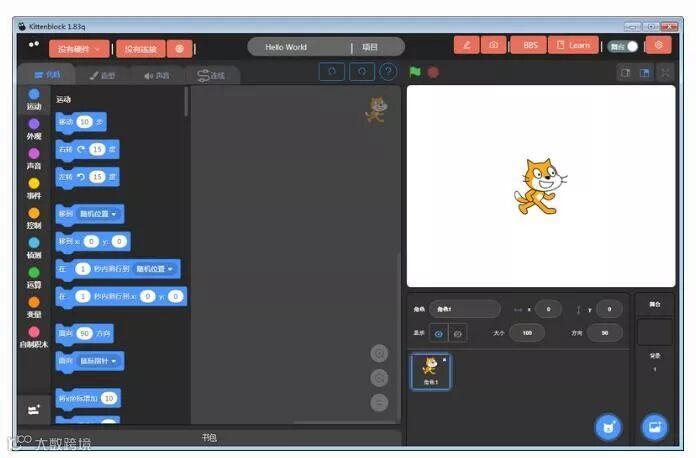This screenshot has width=696, height=458.
Task: Open the Learn tutorials button
Action: [x=573, y=45]
